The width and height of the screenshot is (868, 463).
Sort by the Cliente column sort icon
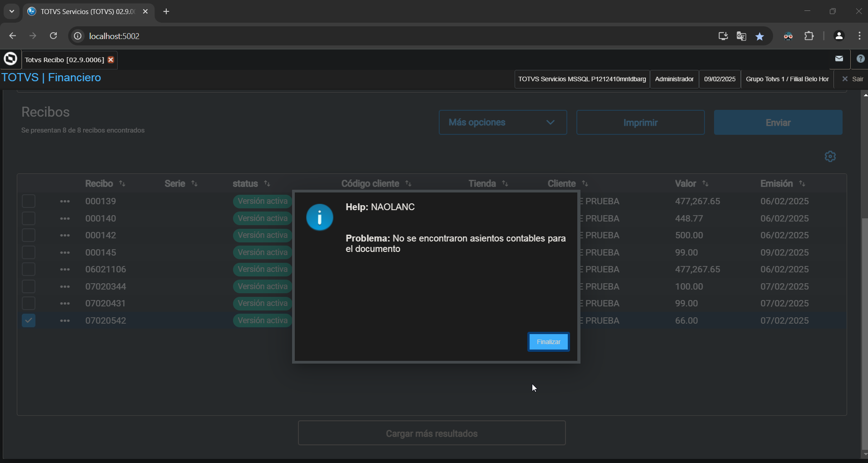point(585,183)
